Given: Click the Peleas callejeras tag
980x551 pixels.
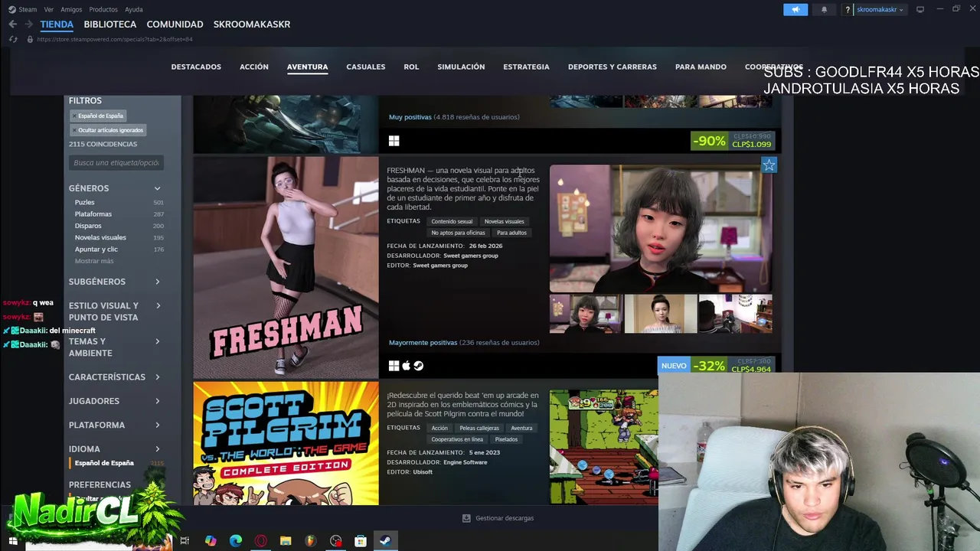Looking at the screenshot, I should click(x=479, y=428).
